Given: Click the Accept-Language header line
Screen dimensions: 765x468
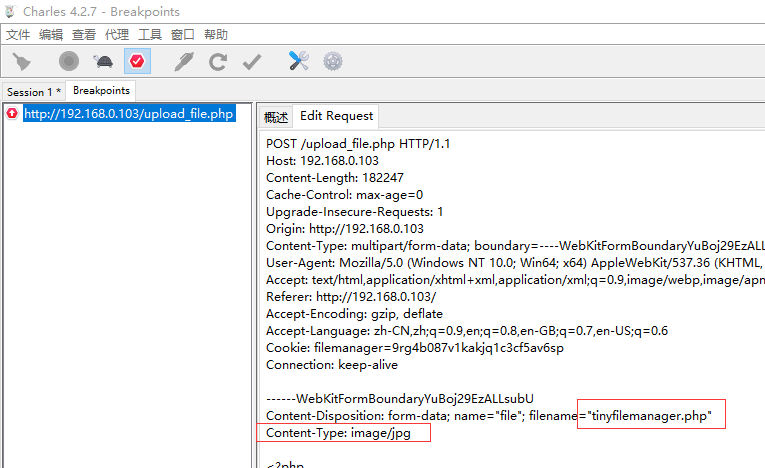Looking at the screenshot, I should tap(467, 331).
